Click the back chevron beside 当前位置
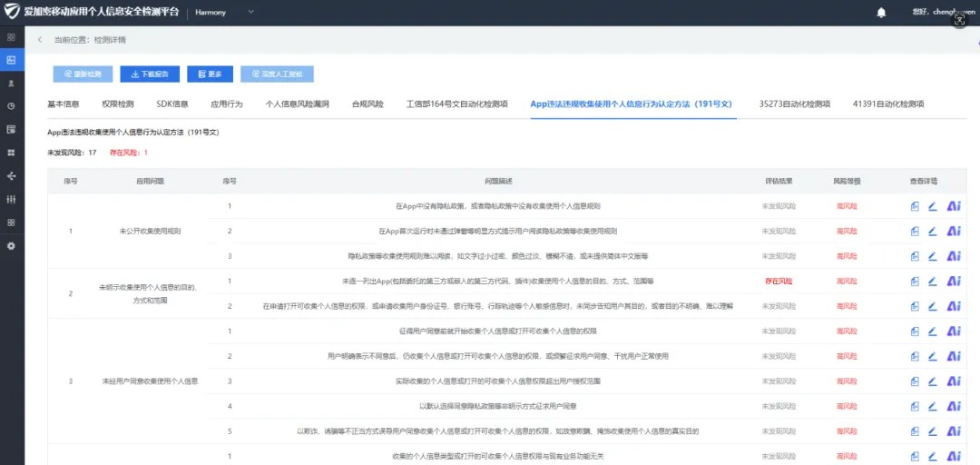Screen dimensions: 980x465 [40, 40]
